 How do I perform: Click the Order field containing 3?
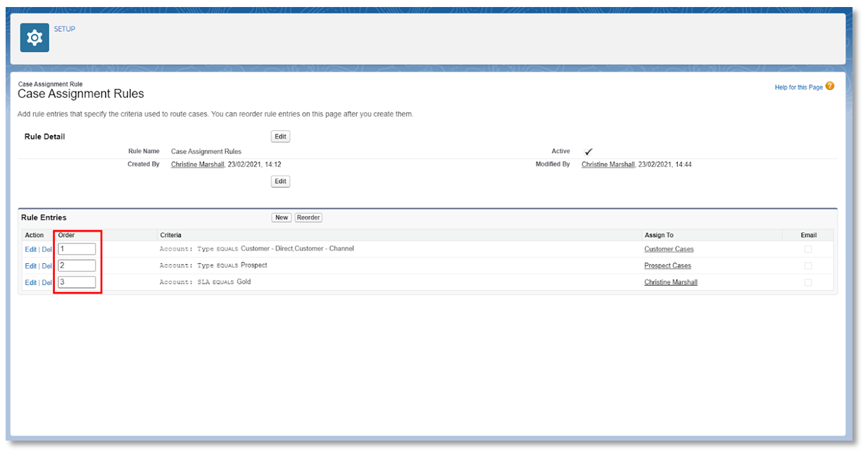[x=77, y=282]
